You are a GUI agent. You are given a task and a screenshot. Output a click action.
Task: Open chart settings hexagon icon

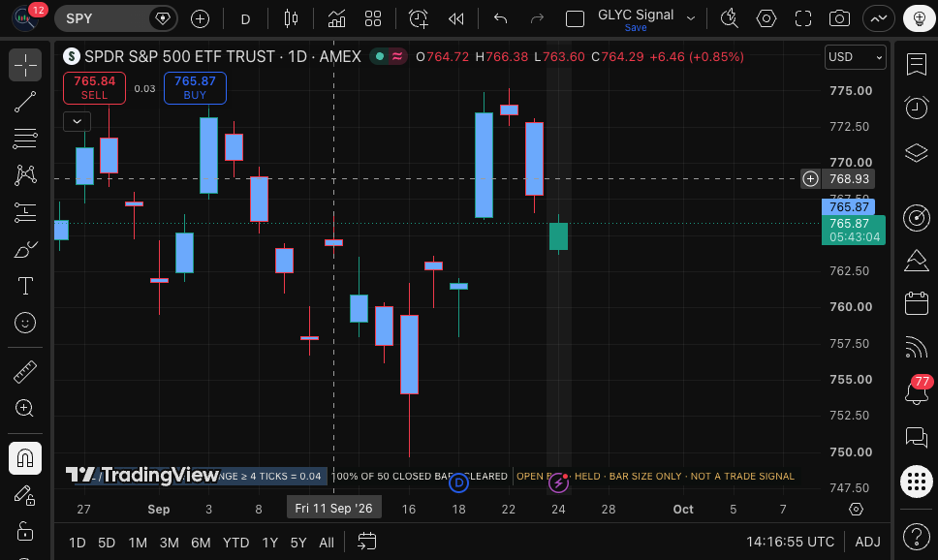point(766,19)
